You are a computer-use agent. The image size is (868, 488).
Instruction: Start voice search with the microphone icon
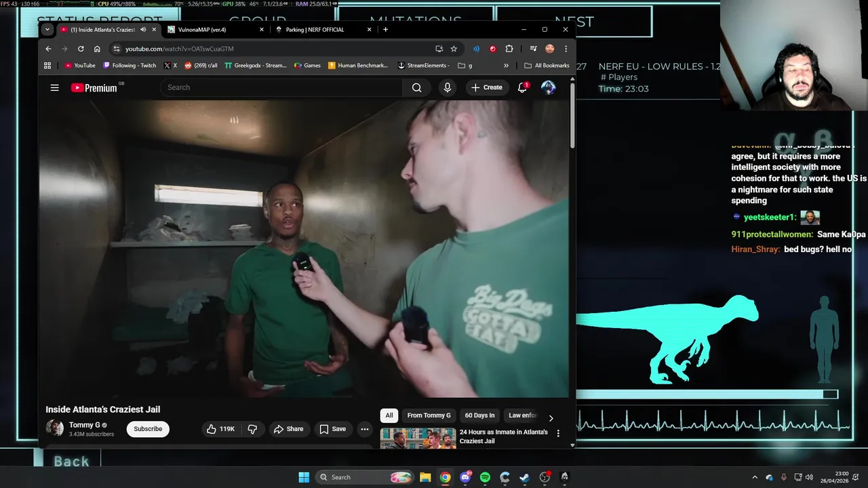click(x=447, y=87)
